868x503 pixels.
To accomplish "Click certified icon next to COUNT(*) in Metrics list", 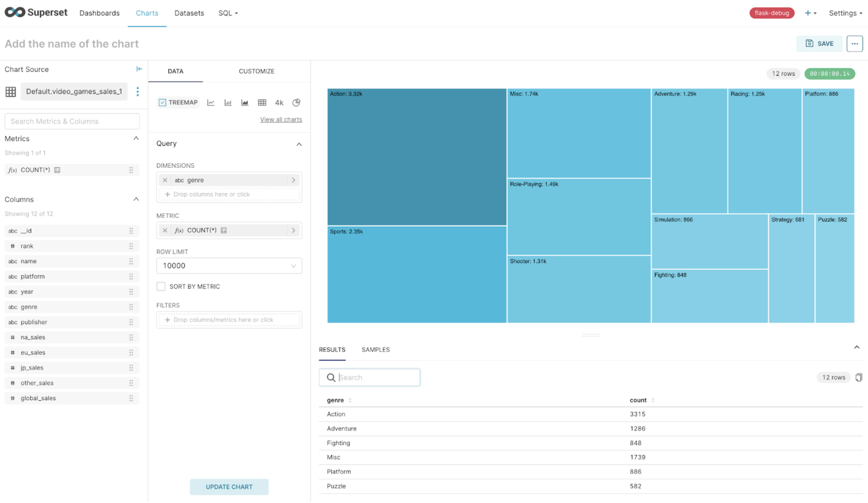I will tap(57, 170).
